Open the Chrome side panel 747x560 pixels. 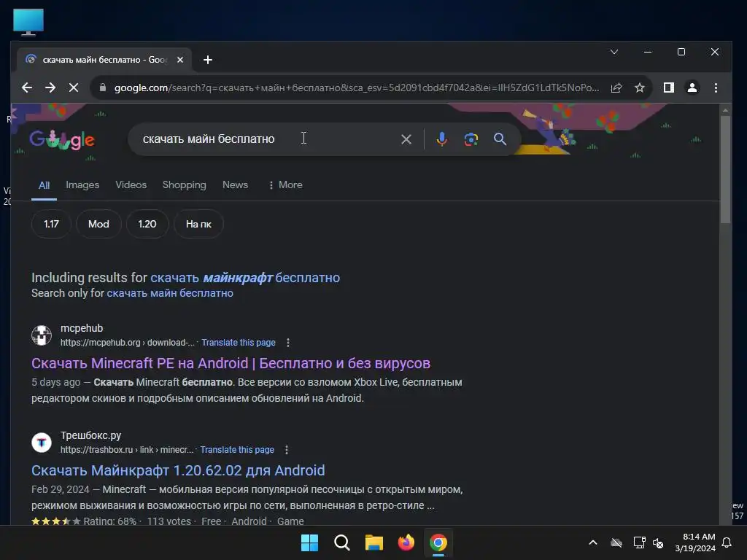pyautogui.click(x=668, y=87)
